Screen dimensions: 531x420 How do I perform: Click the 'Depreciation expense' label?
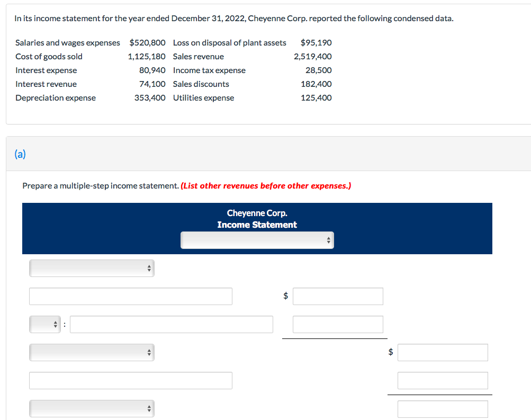(x=56, y=98)
